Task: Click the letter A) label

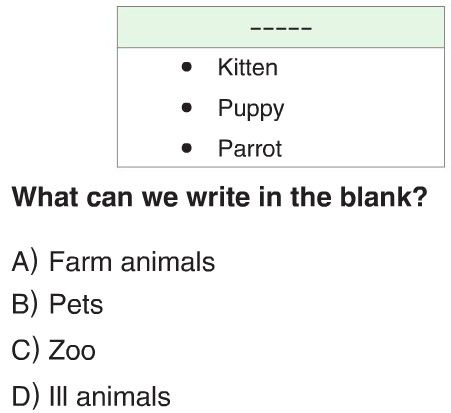Action: pos(25,262)
